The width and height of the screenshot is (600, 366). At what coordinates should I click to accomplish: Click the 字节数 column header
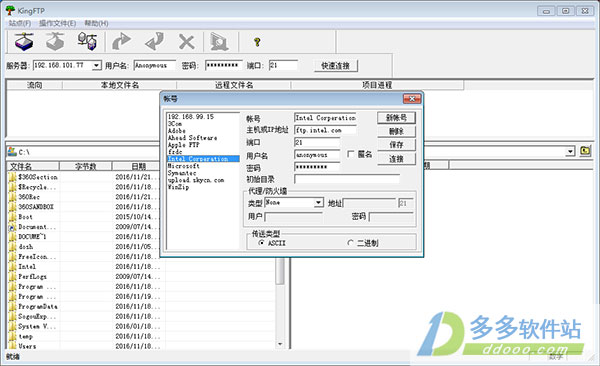pos(86,166)
